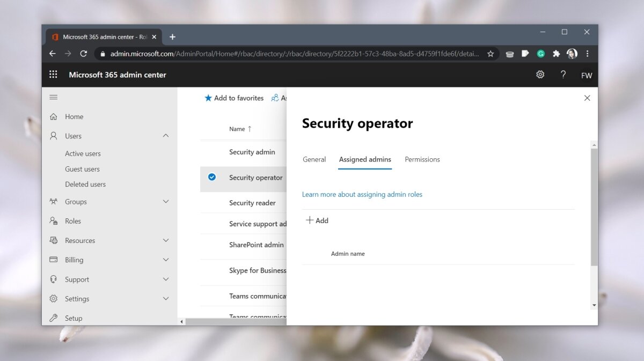Click the selected checkmark on Security operator
This screenshot has width=644, height=361.
click(212, 177)
